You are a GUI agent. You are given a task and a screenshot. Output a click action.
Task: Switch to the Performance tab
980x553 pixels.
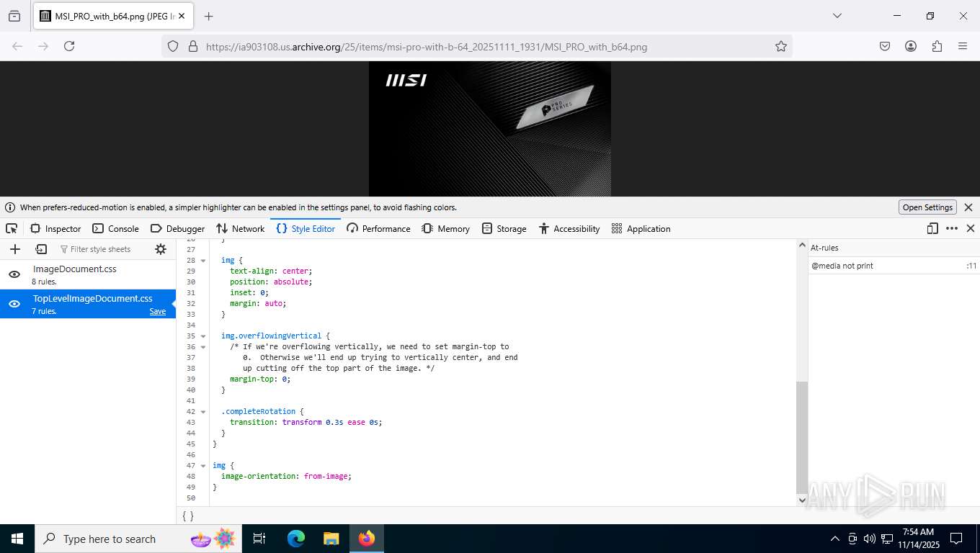pos(378,228)
